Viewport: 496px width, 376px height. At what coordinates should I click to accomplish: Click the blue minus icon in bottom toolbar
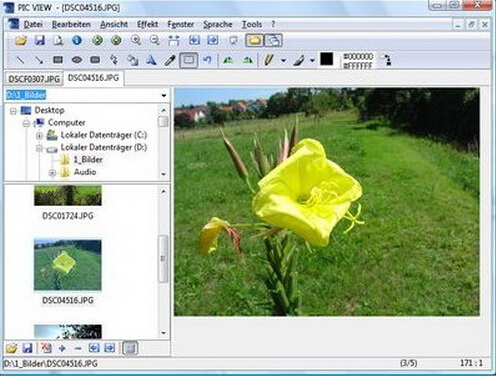[78, 348]
